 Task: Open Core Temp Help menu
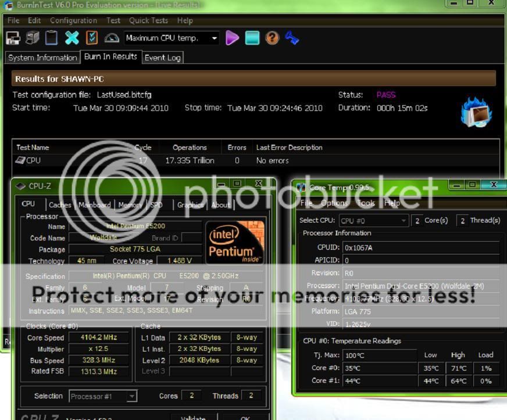pyautogui.click(x=392, y=203)
